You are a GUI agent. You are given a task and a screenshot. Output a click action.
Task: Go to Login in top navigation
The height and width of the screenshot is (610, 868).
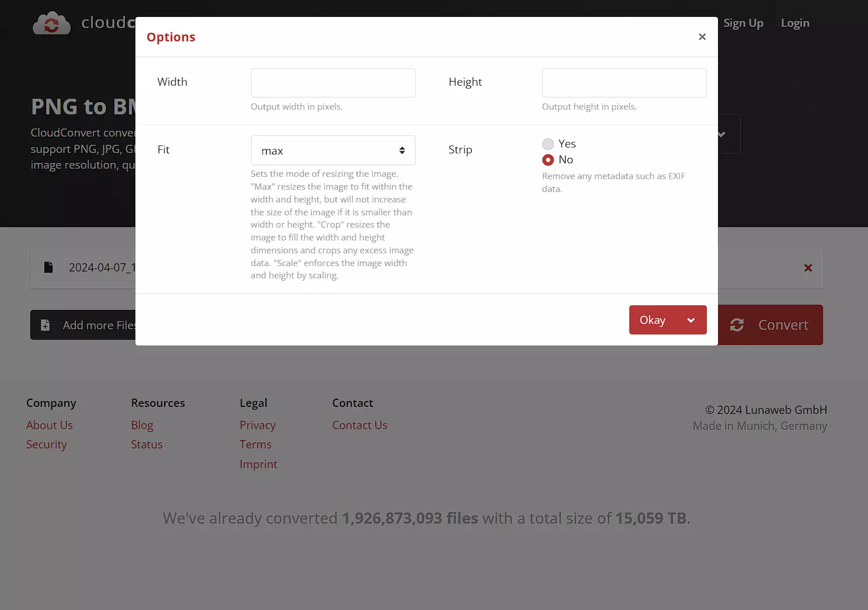point(794,23)
